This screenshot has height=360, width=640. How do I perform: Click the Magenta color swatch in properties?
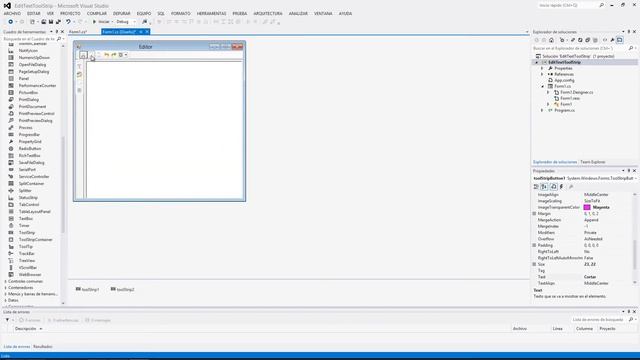pyautogui.click(x=587, y=207)
